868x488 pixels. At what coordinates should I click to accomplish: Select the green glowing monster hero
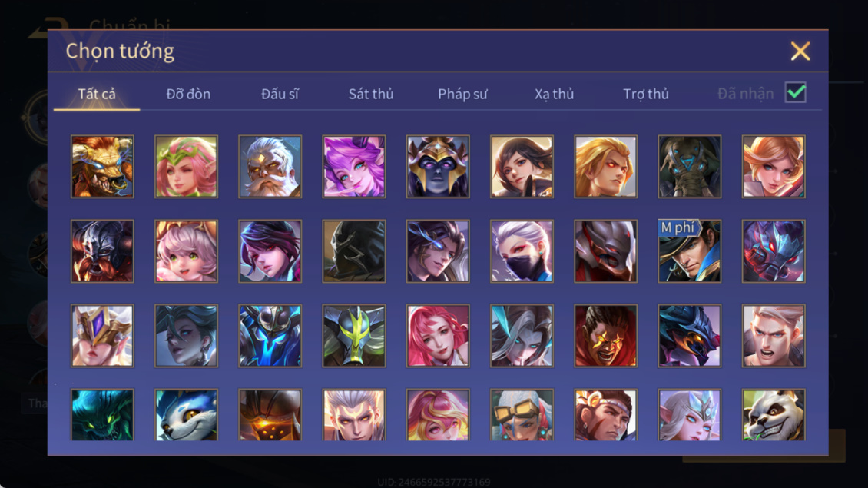click(102, 415)
